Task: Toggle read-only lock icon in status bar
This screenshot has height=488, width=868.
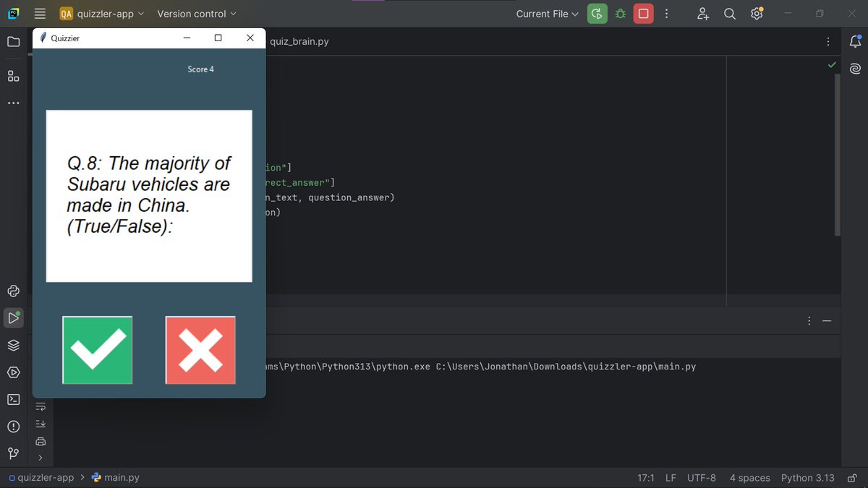Action: (x=854, y=478)
